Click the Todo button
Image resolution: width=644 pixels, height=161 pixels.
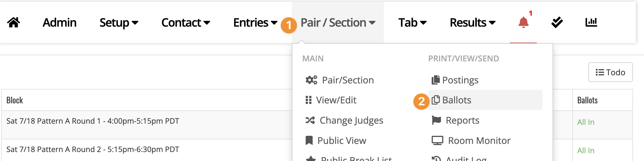click(x=610, y=72)
